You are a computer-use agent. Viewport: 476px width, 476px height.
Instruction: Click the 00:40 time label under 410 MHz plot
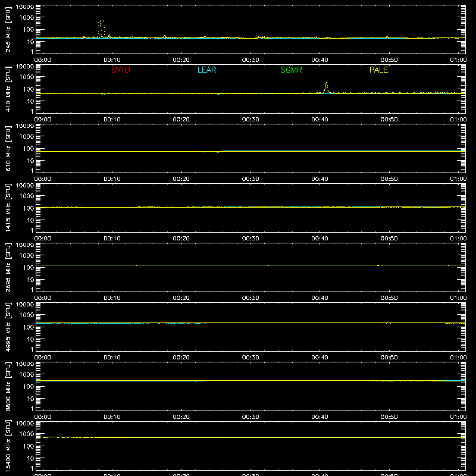click(320, 120)
